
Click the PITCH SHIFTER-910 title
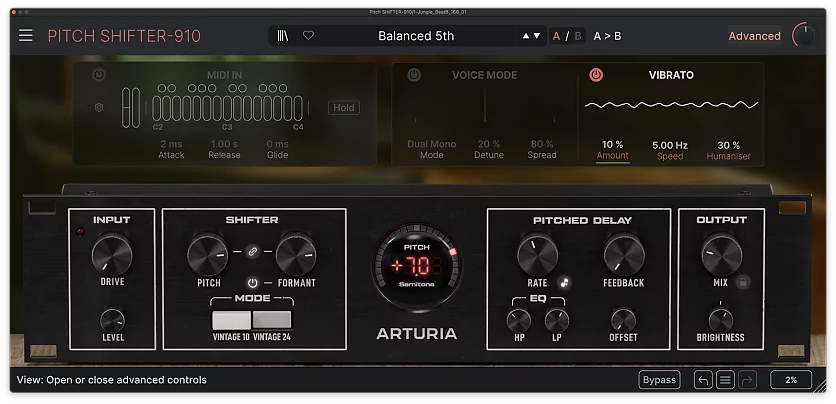[x=124, y=36]
